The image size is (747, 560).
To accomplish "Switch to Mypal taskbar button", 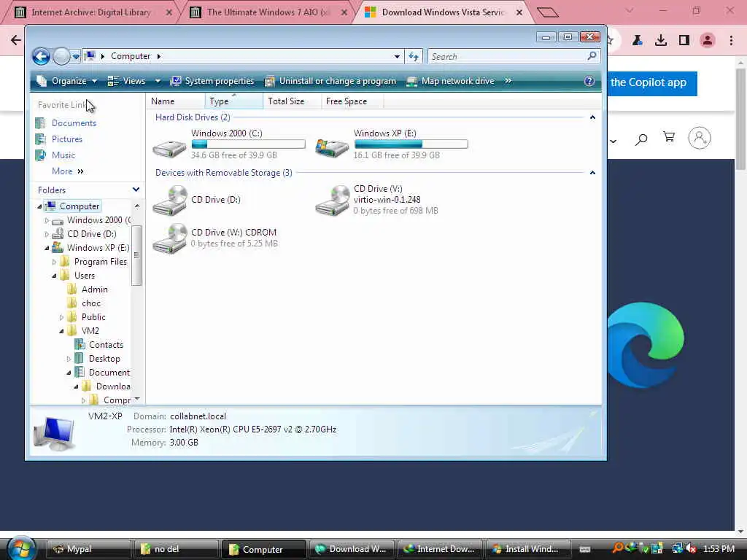I will 88,549.
